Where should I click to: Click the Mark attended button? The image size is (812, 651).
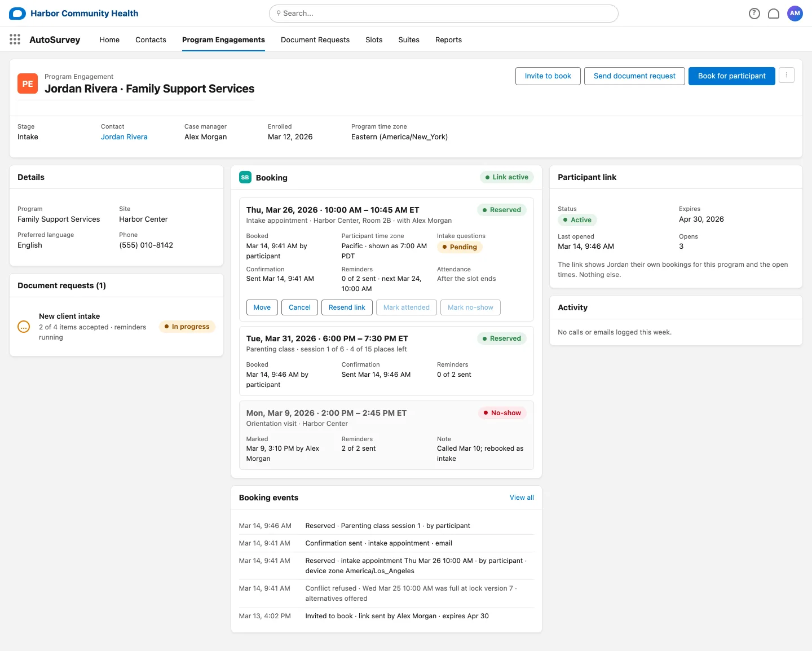[407, 307]
